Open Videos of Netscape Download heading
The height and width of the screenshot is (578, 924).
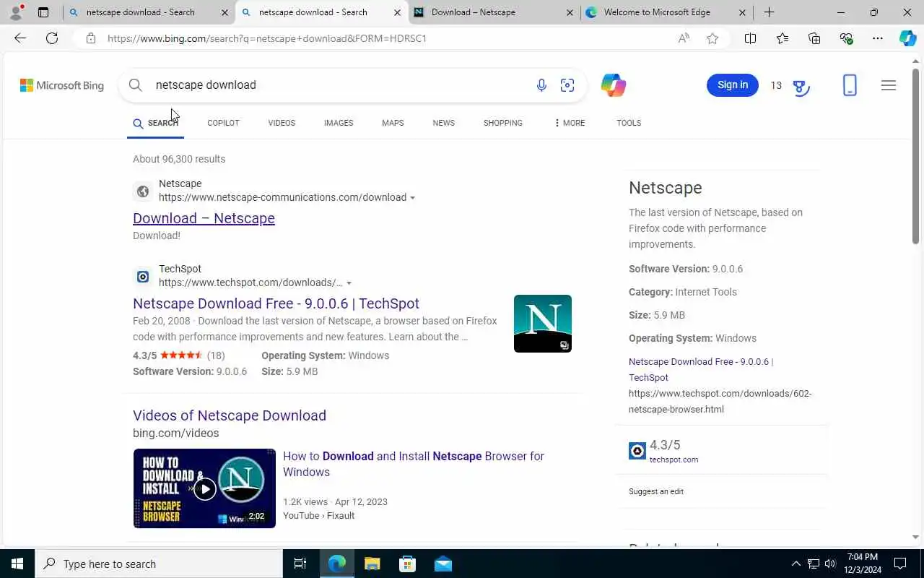pos(230,415)
